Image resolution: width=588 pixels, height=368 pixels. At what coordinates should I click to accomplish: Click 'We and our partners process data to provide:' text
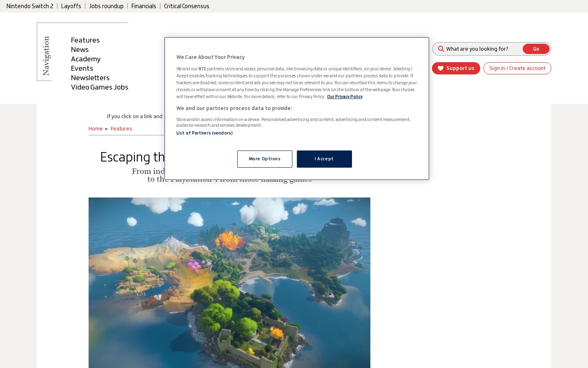[x=234, y=108]
